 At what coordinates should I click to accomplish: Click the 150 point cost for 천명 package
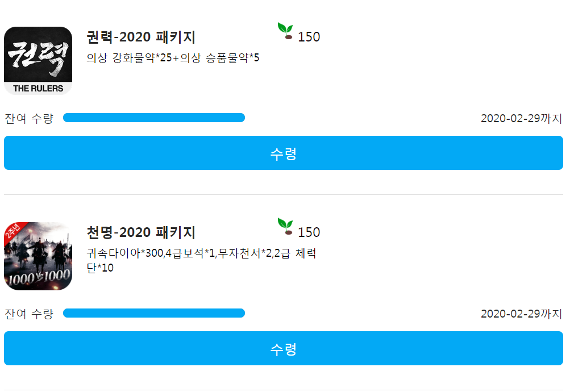pos(309,232)
